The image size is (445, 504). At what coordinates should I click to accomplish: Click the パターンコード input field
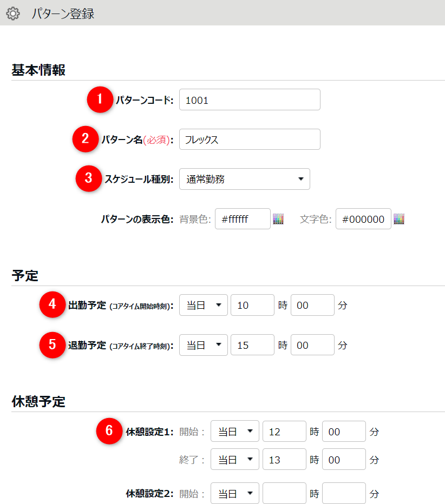tap(249, 100)
